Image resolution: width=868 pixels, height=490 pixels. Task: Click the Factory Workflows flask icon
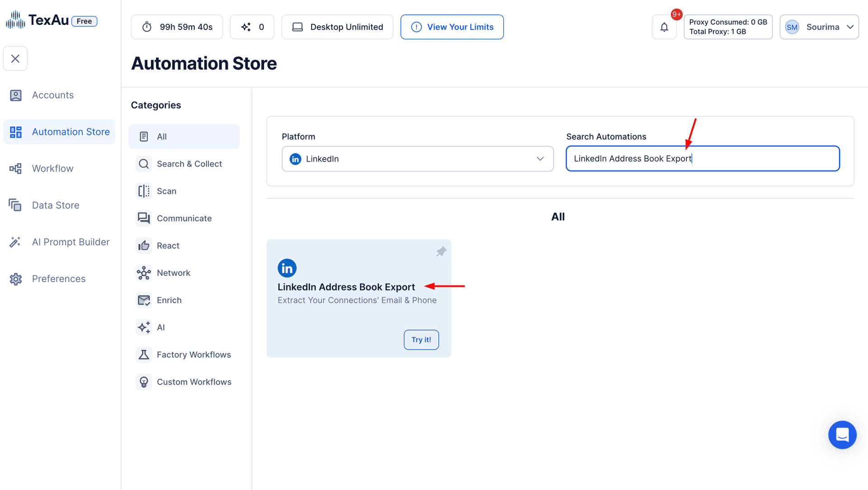click(144, 354)
